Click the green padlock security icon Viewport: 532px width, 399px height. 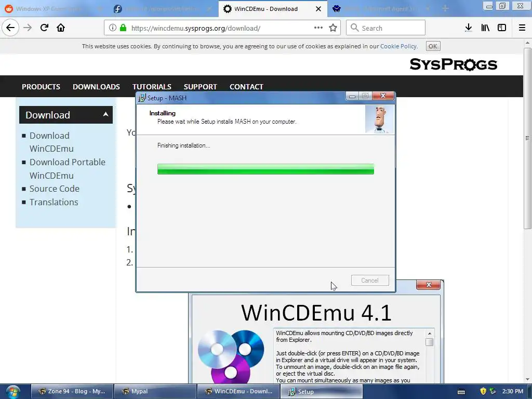click(123, 28)
